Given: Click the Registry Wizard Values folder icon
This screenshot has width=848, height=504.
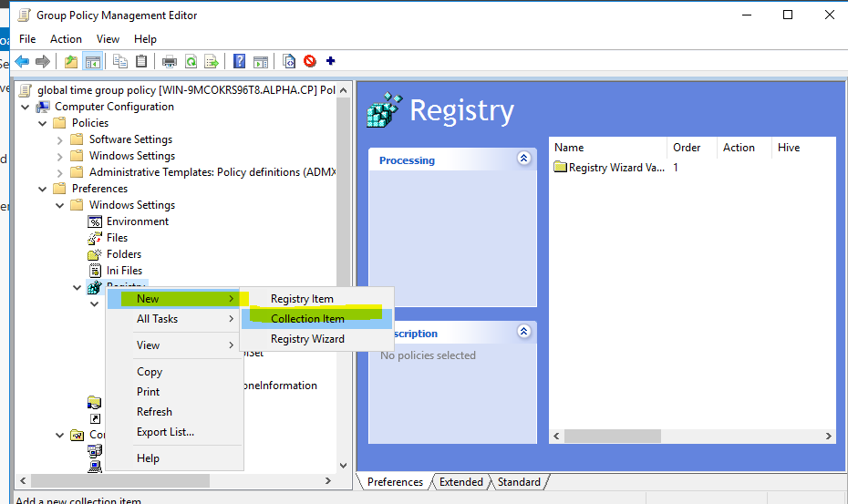Looking at the screenshot, I should (560, 167).
